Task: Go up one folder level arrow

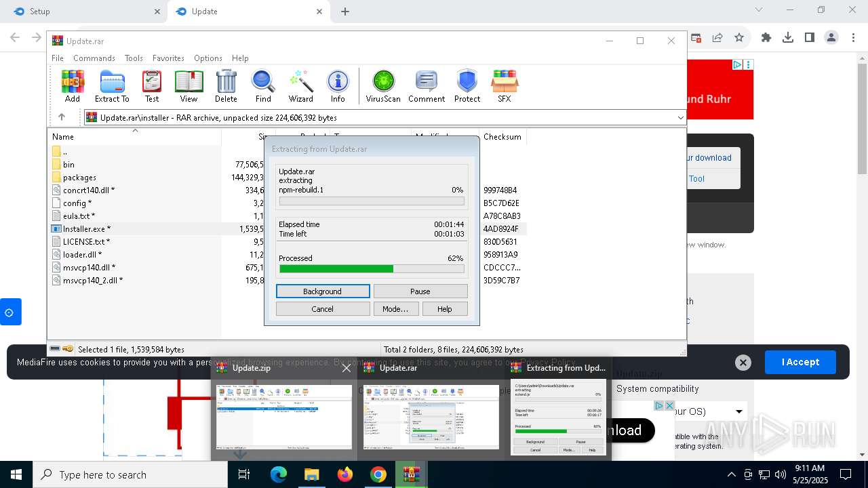Action: coord(62,117)
